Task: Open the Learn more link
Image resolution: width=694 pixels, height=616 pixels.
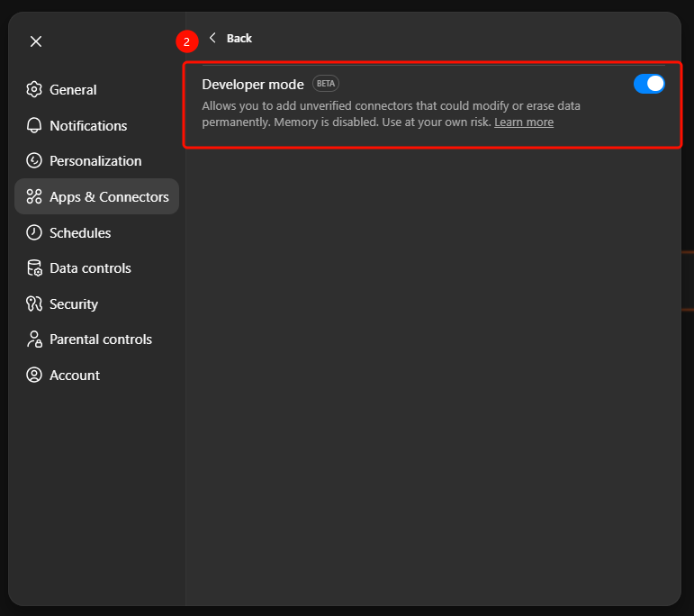Action: click(523, 122)
